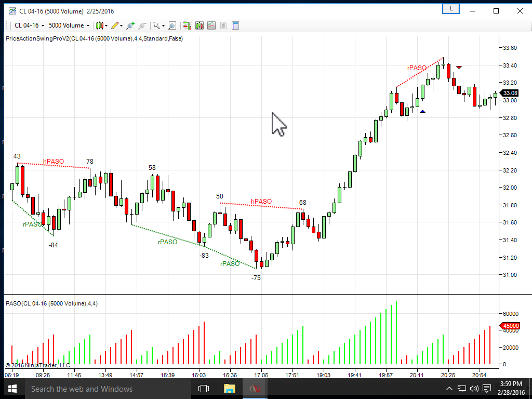532x399 pixels.
Task: Click the 43 swing high label
Action: point(17,156)
